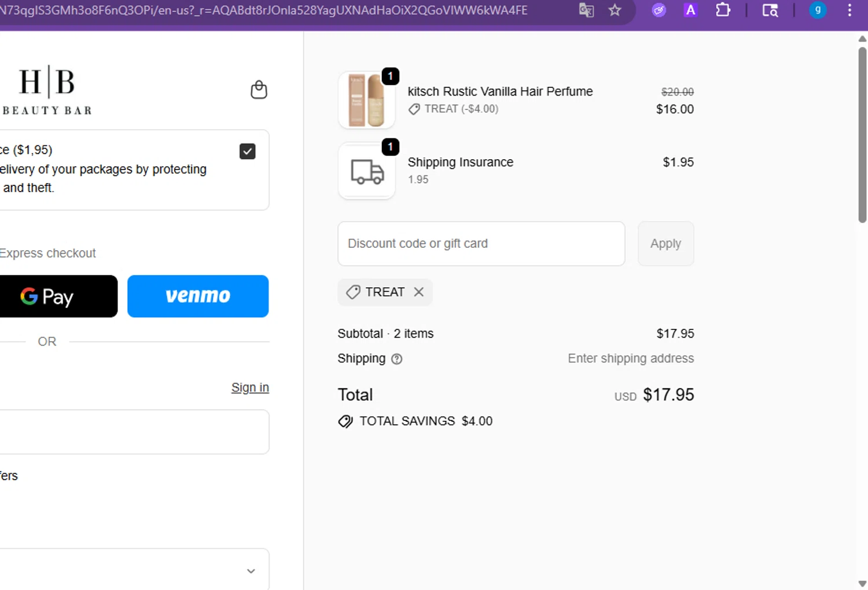Click the discount tag icon under perfume name

tap(414, 109)
